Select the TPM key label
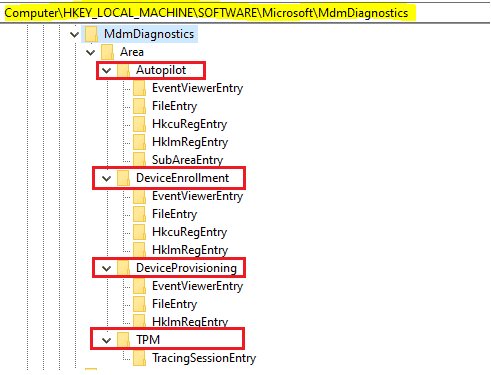 tap(148, 340)
